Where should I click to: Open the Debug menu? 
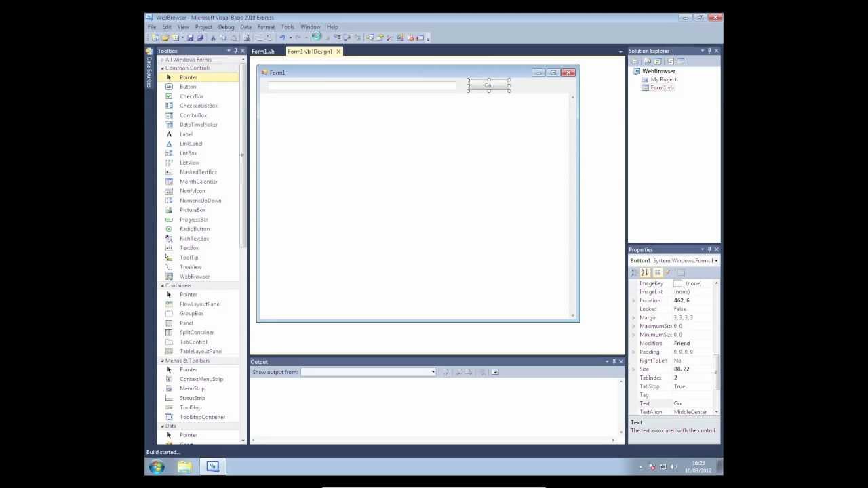(x=226, y=27)
